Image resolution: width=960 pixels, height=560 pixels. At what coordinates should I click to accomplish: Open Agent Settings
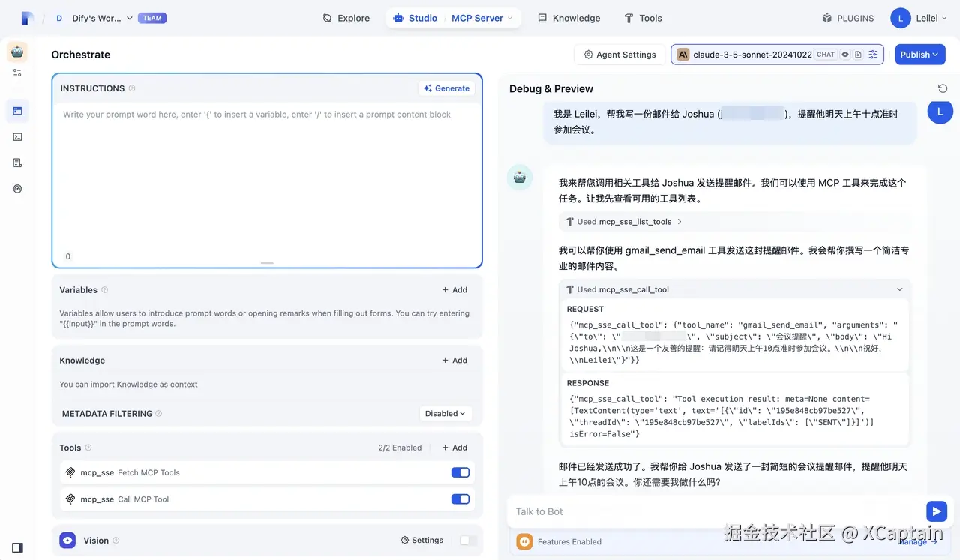click(619, 55)
